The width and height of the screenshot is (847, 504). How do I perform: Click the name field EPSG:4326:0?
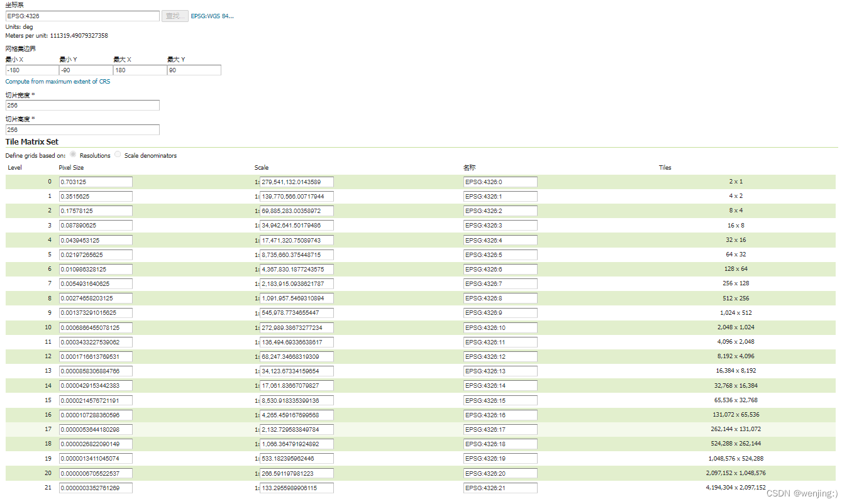501,182
